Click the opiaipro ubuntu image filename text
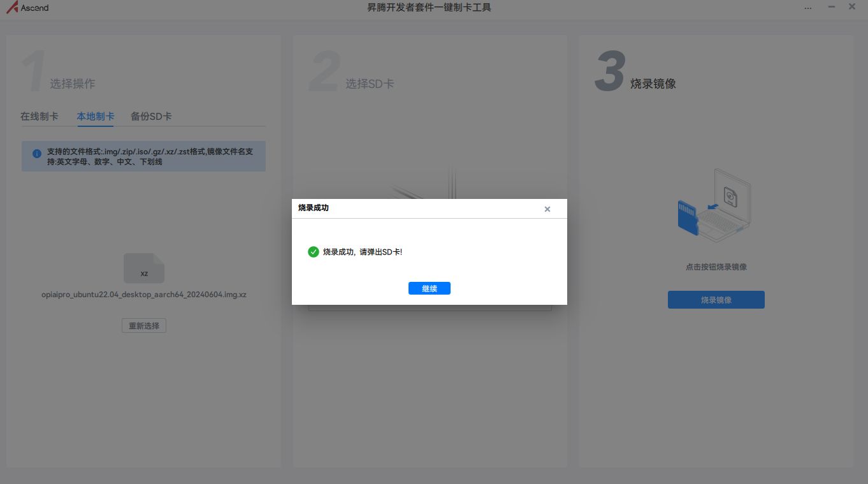Screen dimensions: 868x484 143,294
